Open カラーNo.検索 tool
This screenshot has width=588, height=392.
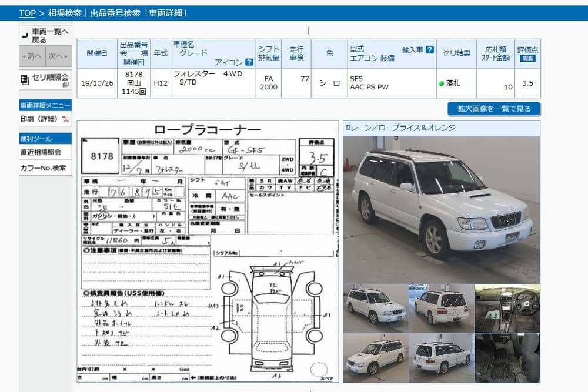point(44,168)
